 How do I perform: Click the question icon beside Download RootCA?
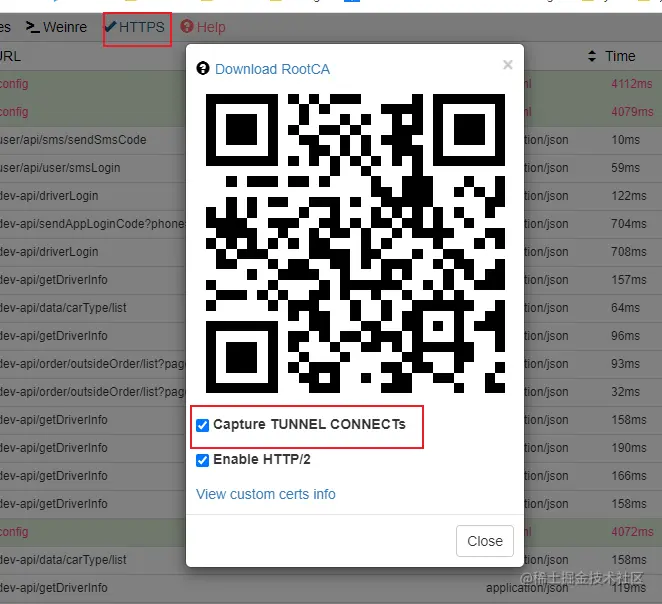203,68
